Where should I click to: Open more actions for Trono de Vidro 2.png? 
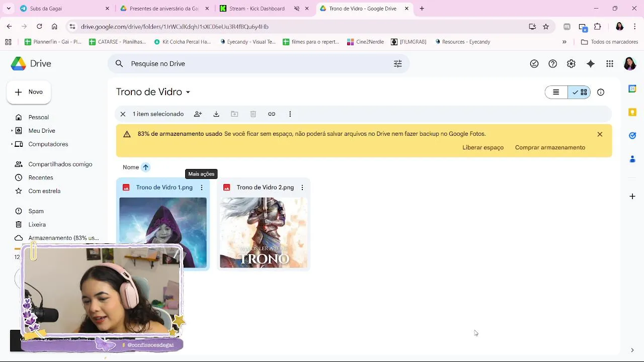coord(302,188)
